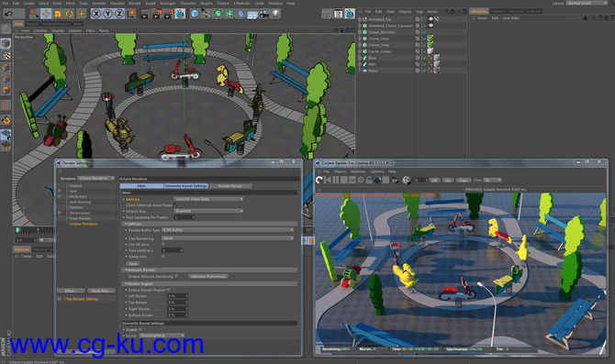
Task: Tick Enable Render Region checkbox
Action: [x=169, y=290]
